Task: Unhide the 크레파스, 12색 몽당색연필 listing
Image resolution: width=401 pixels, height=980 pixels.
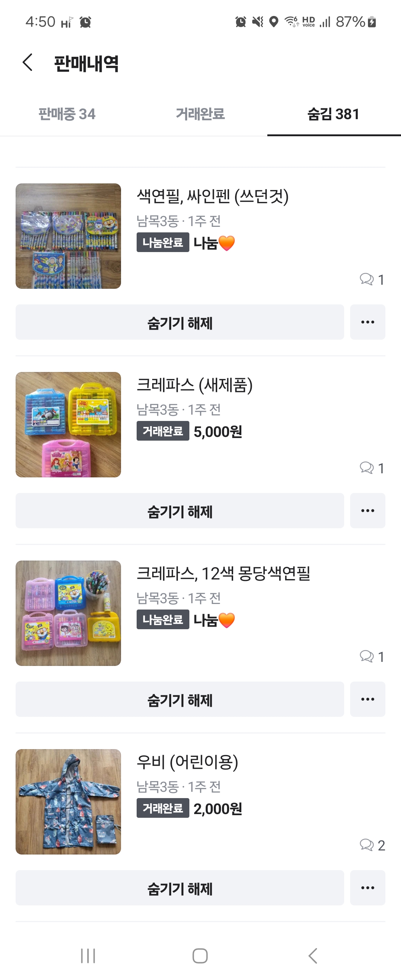Action: tap(180, 699)
